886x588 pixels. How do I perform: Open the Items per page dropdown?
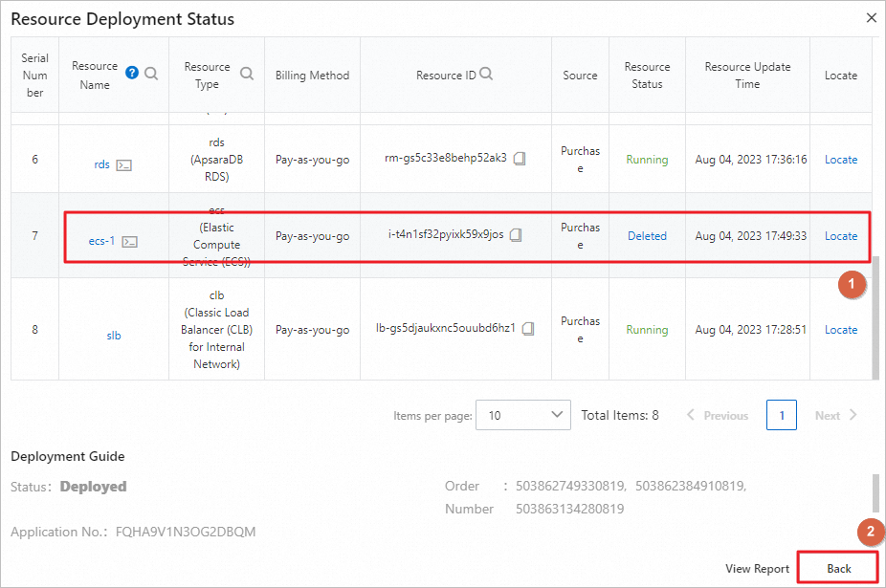(x=522, y=415)
